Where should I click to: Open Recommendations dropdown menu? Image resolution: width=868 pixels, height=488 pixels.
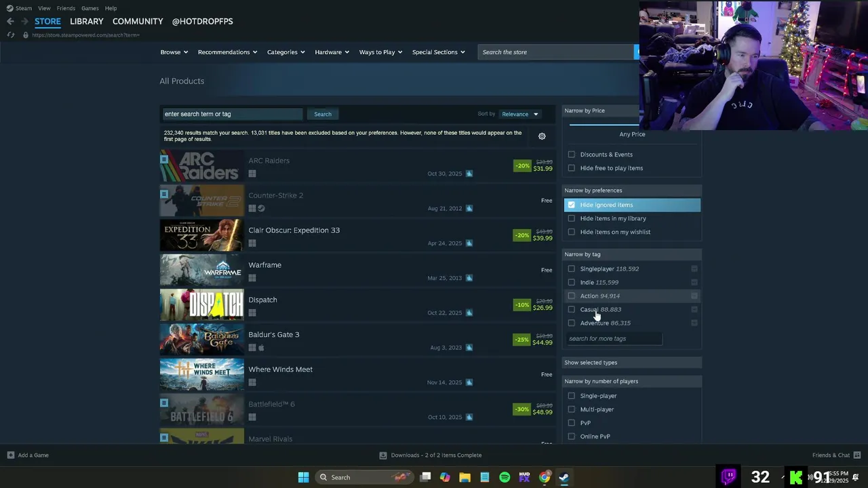pos(227,52)
